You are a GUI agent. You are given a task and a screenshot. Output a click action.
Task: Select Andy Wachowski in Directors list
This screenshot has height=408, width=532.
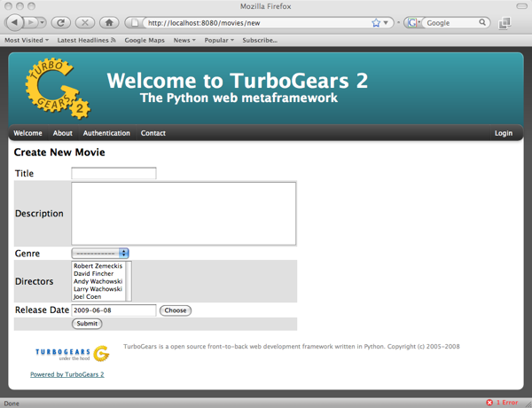98,281
